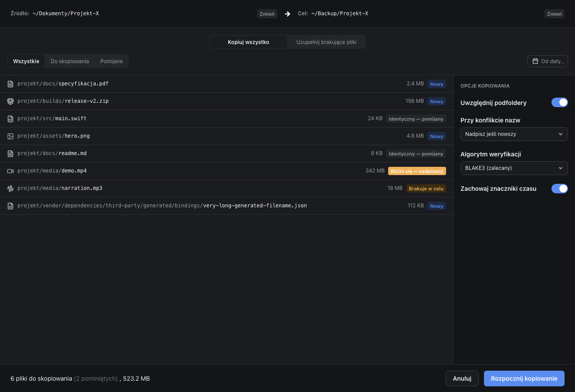Select the row projekt/assets/hero.png
This screenshot has width=575, height=392.
point(227,136)
